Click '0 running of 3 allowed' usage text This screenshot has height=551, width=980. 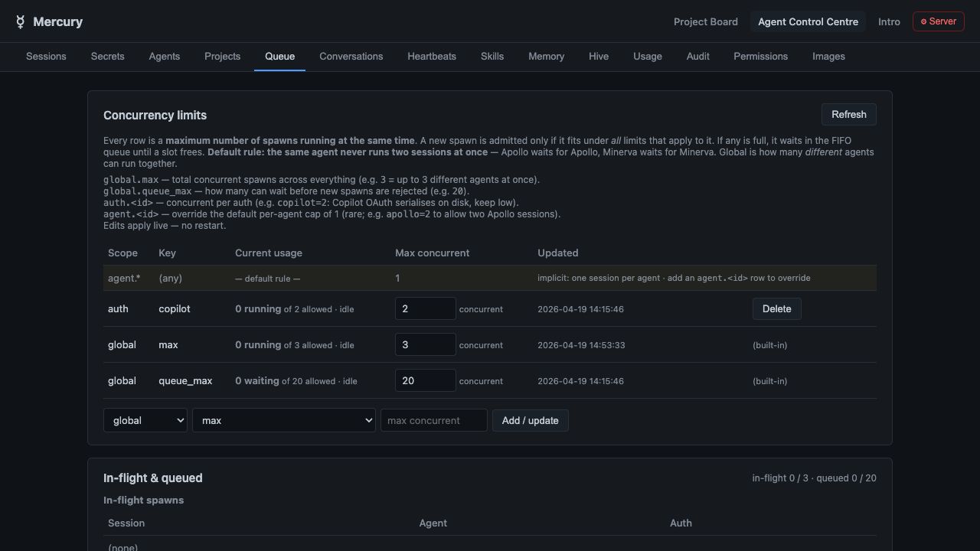295,345
